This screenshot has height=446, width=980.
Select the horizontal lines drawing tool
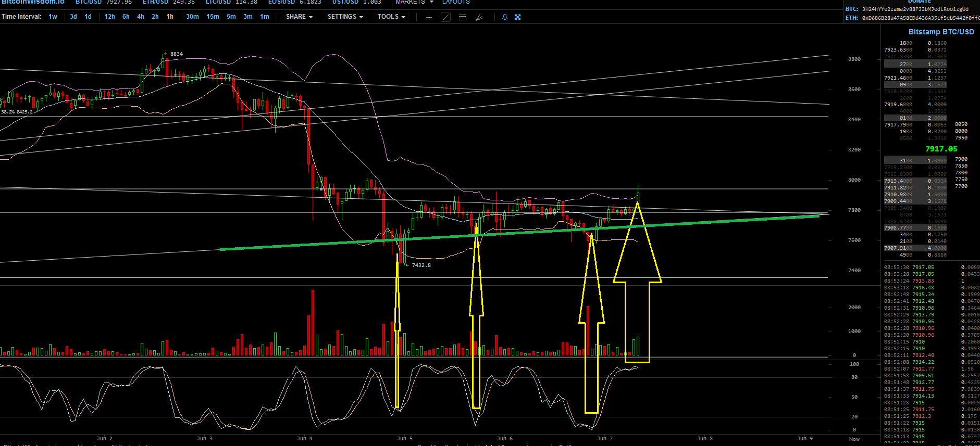click(x=462, y=17)
